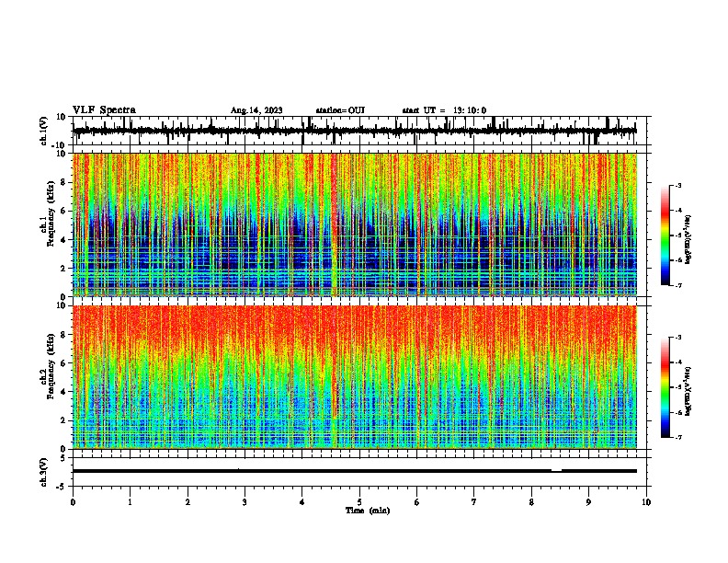
Task: Click time axis tick label 6
Action: click(417, 502)
